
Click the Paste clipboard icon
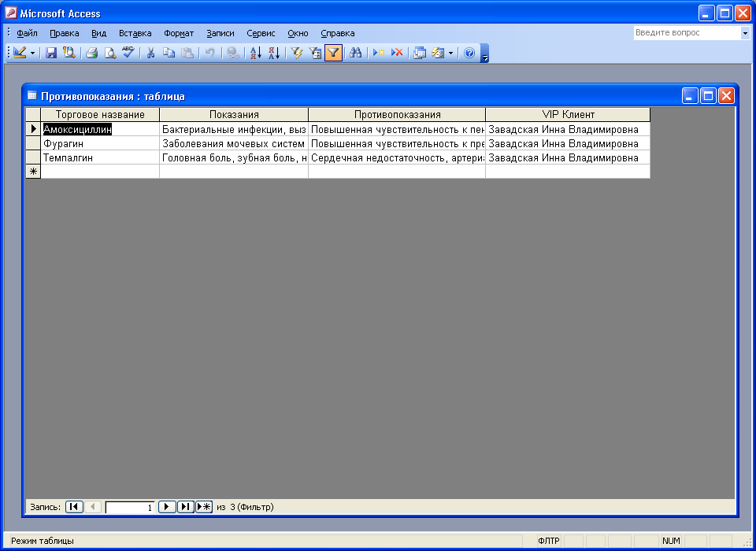coord(187,53)
